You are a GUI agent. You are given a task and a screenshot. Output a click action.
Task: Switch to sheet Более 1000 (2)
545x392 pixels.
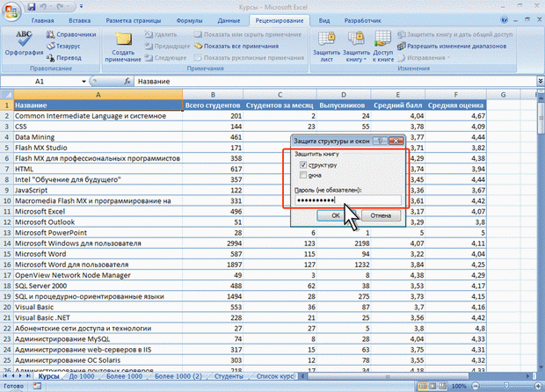tap(178, 376)
